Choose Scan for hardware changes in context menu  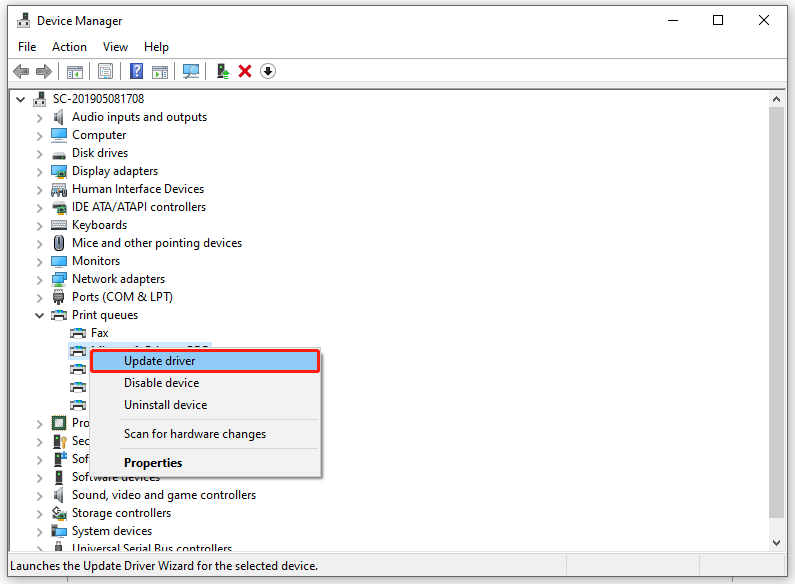(x=205, y=434)
